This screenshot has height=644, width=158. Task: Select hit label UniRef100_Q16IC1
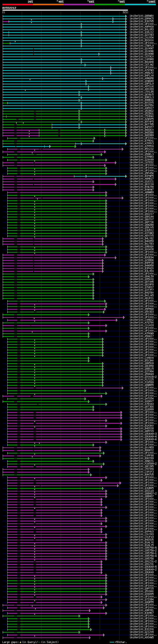[x=142, y=182]
